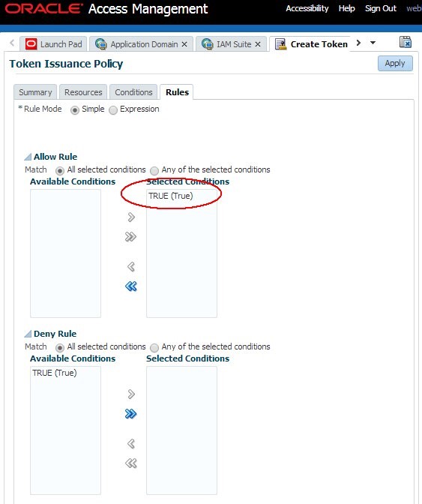Select Any of the selected conditions for Deny Rule

point(154,348)
